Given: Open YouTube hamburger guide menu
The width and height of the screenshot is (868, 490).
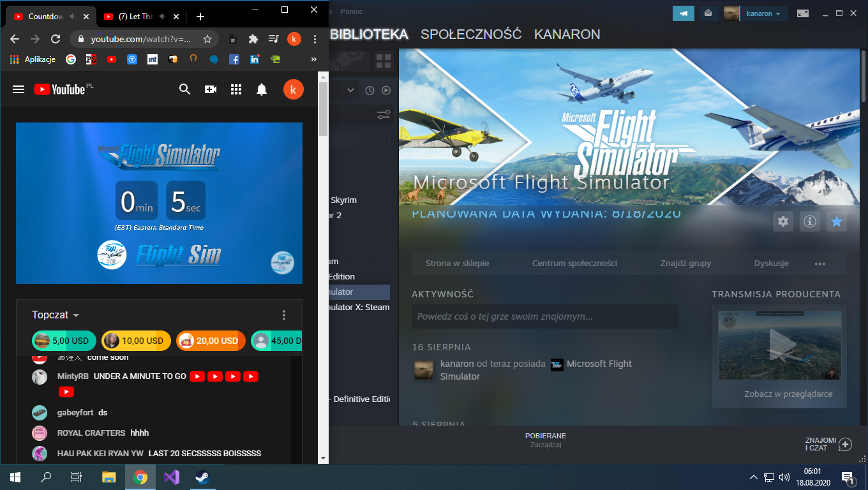Looking at the screenshot, I should point(19,89).
